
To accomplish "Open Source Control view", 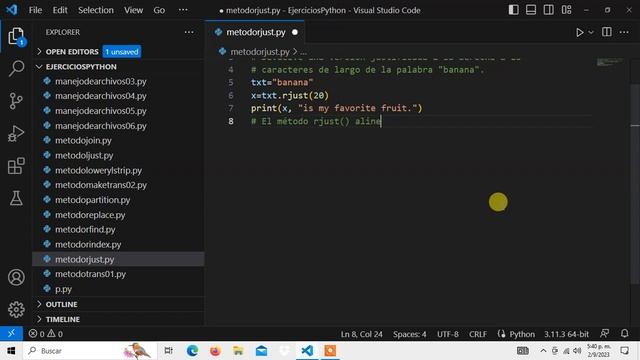I will pos(16,101).
